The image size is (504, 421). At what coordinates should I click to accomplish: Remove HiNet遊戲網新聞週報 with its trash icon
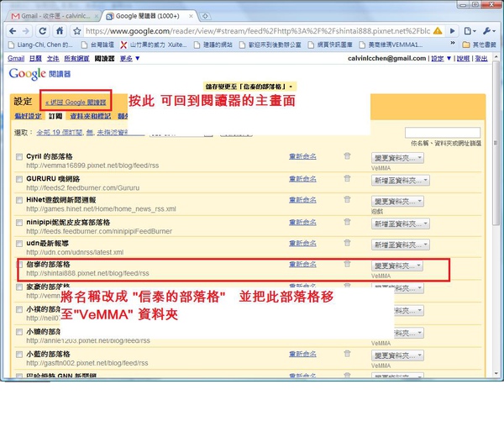(x=347, y=199)
